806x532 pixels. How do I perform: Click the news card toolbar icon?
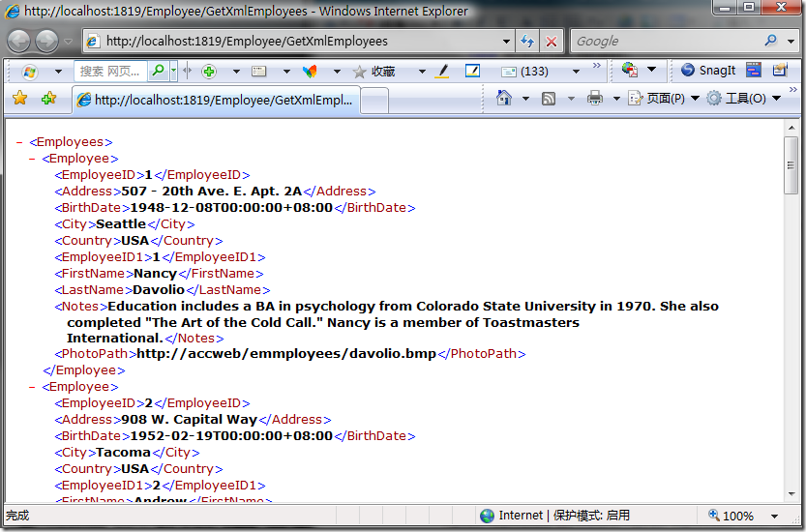[259, 72]
